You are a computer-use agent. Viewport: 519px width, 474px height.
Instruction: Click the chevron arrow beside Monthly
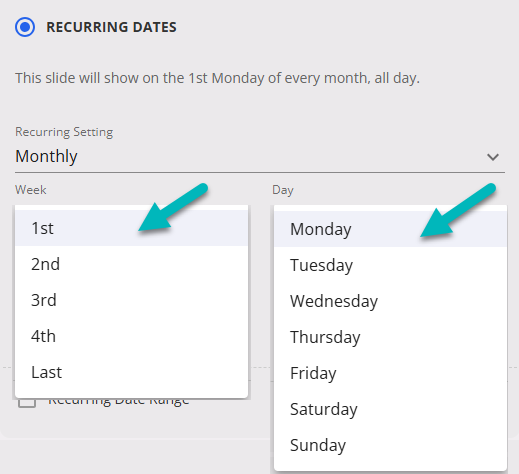[493, 157]
